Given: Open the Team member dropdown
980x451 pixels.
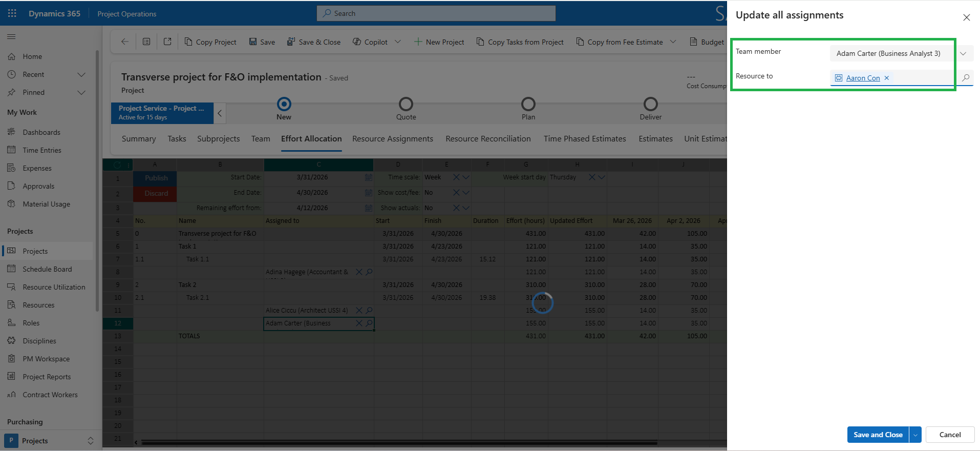Looking at the screenshot, I should pos(963,53).
